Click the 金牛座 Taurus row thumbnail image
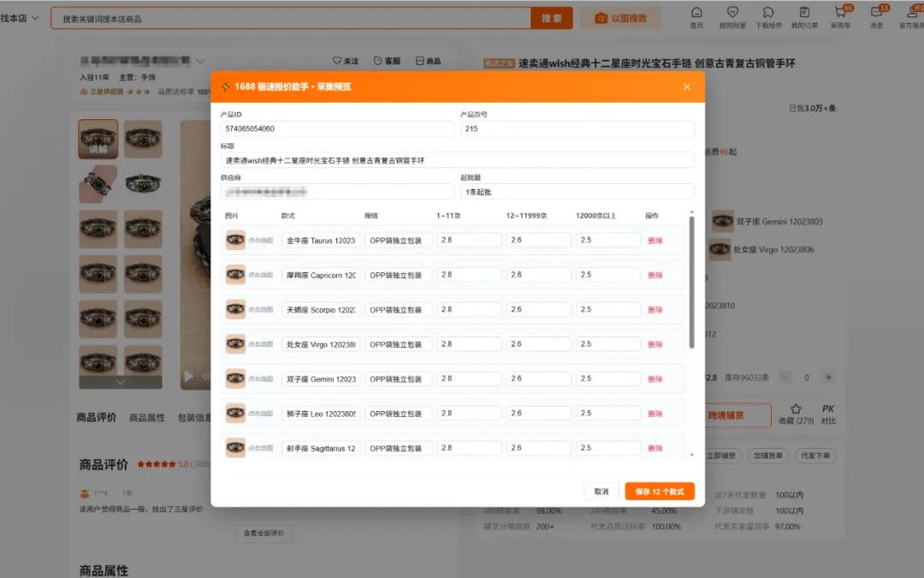The image size is (924, 578). pyautogui.click(x=236, y=240)
